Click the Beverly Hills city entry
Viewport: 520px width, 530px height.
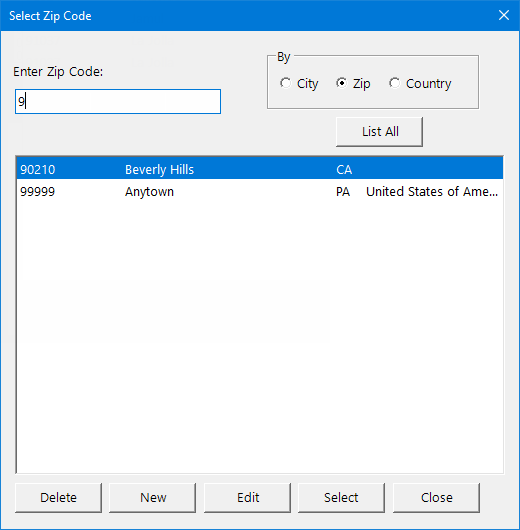pos(159,170)
